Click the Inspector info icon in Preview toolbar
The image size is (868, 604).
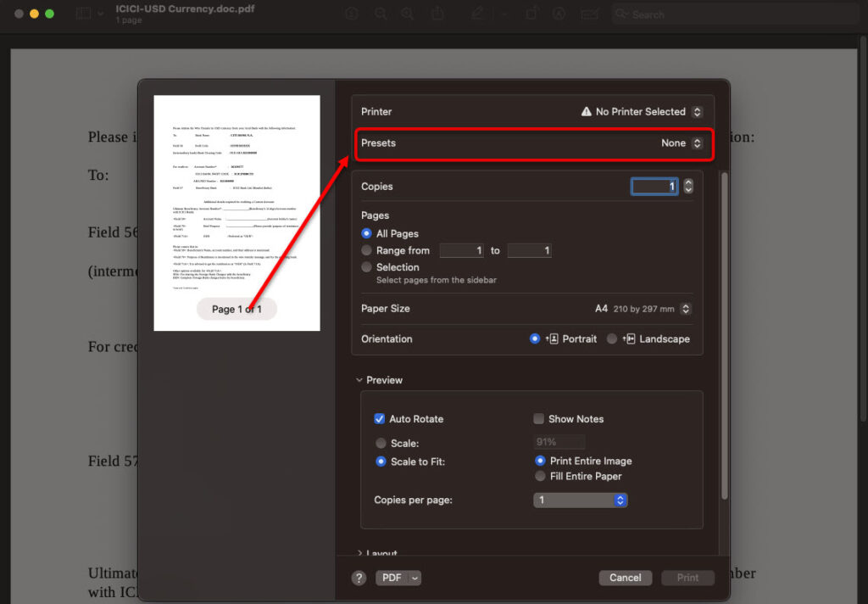352,14
